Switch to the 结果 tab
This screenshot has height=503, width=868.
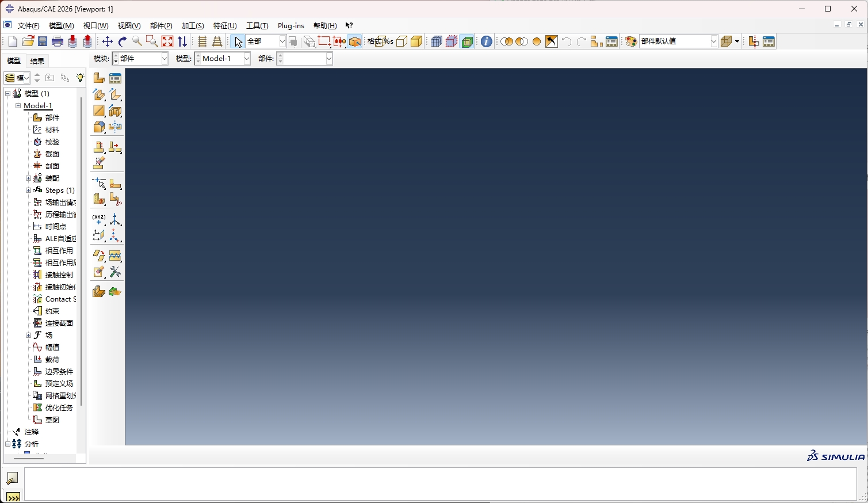click(37, 60)
